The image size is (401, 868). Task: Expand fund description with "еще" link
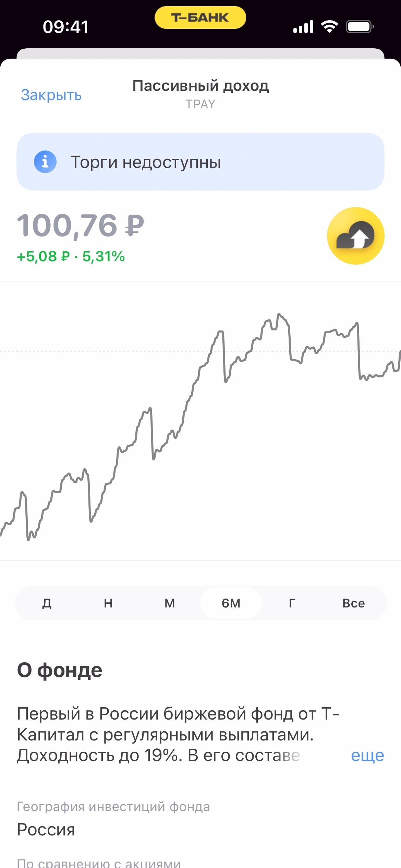[x=367, y=756]
